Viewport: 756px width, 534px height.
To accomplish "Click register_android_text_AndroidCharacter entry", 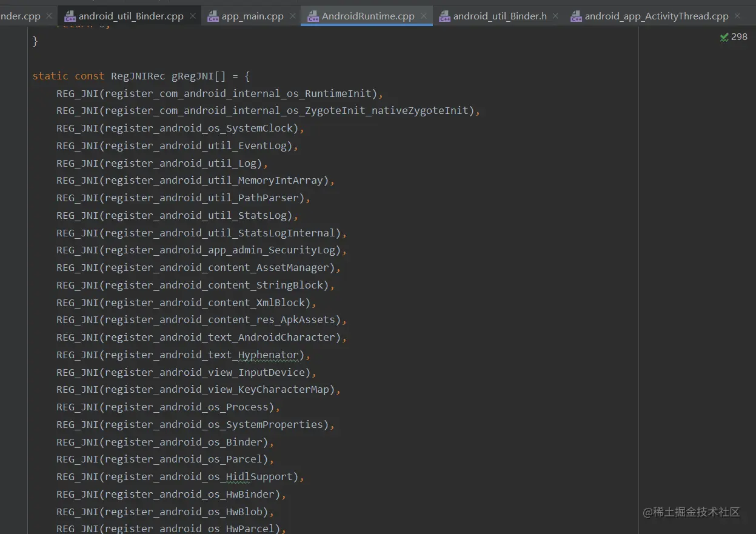I will point(202,337).
